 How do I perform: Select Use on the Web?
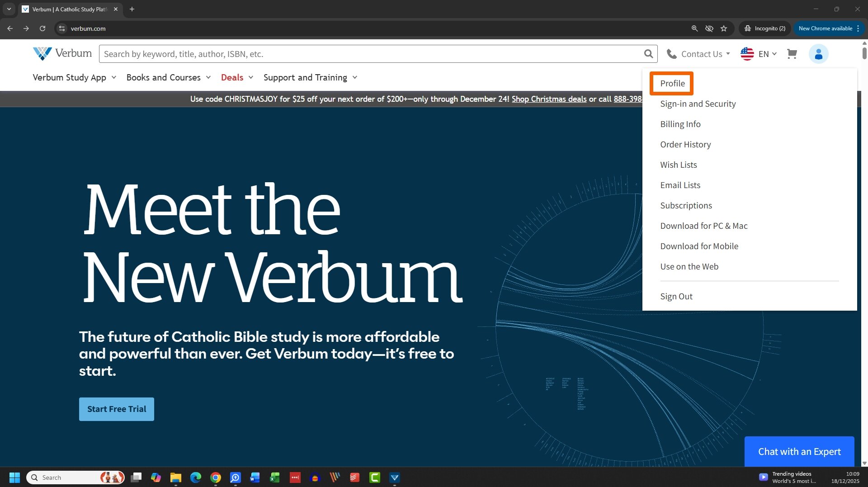click(x=689, y=266)
